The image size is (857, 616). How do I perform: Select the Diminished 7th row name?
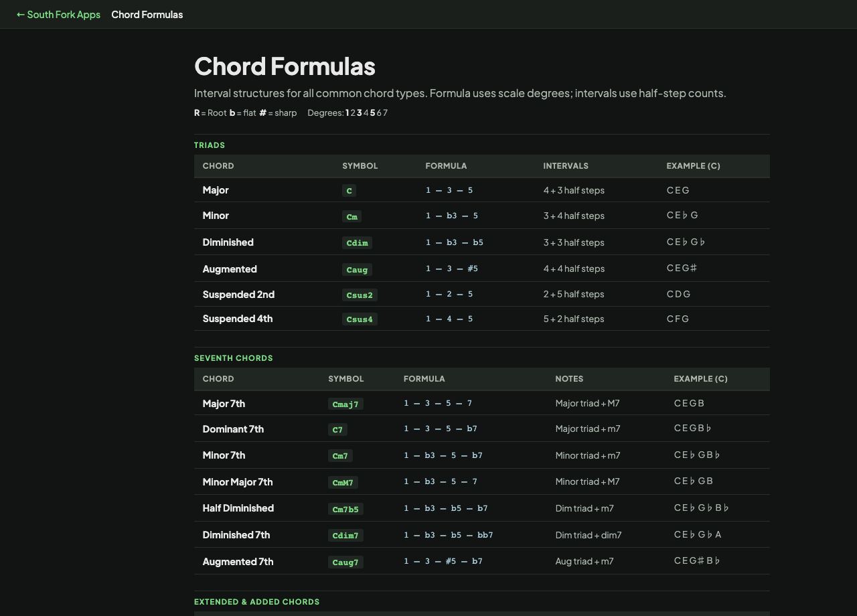pyautogui.click(x=236, y=535)
